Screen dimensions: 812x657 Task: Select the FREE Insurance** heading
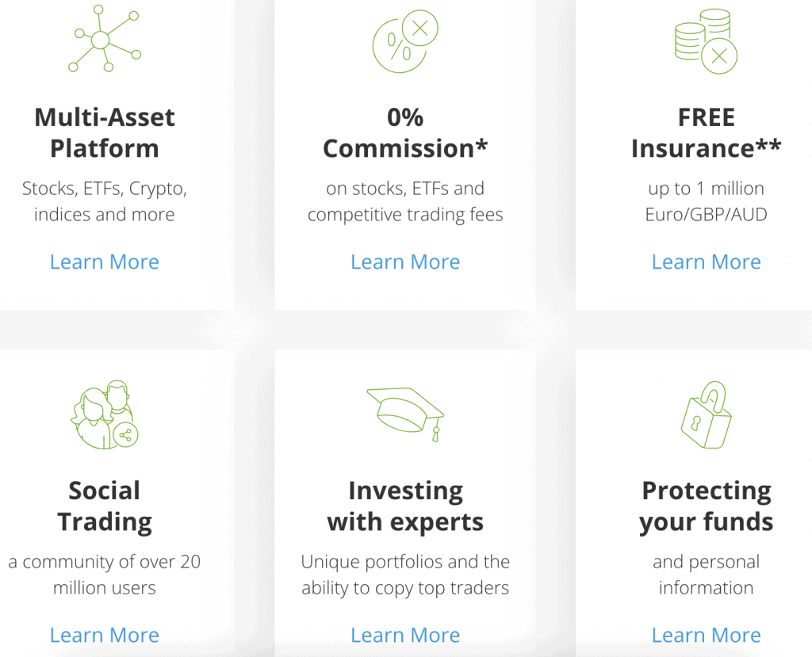pyautogui.click(x=707, y=133)
